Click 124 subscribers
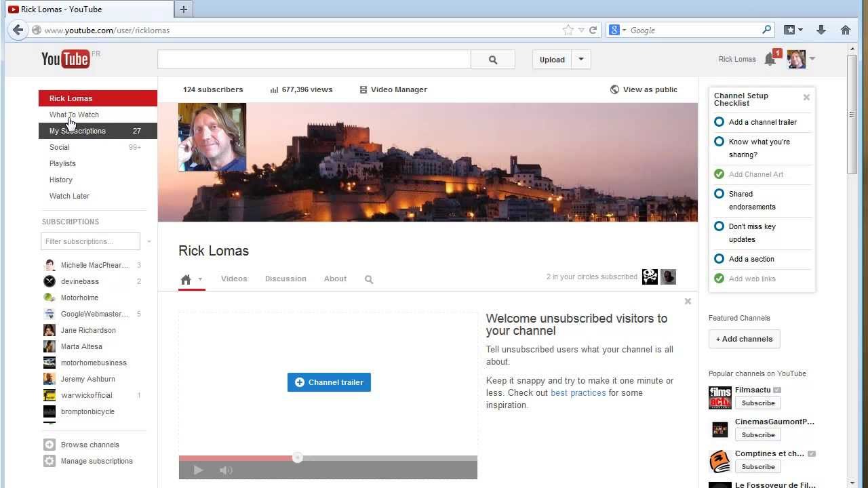 coord(213,89)
